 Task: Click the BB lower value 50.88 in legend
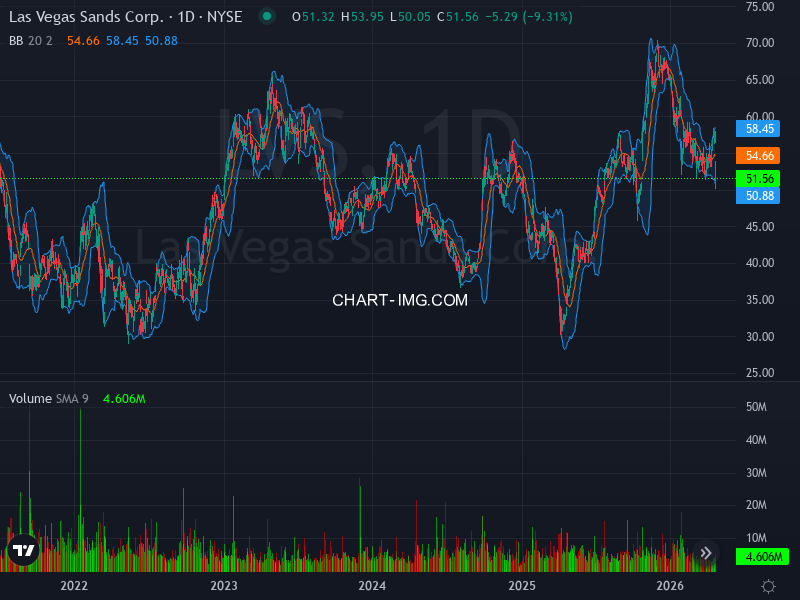coord(161,41)
